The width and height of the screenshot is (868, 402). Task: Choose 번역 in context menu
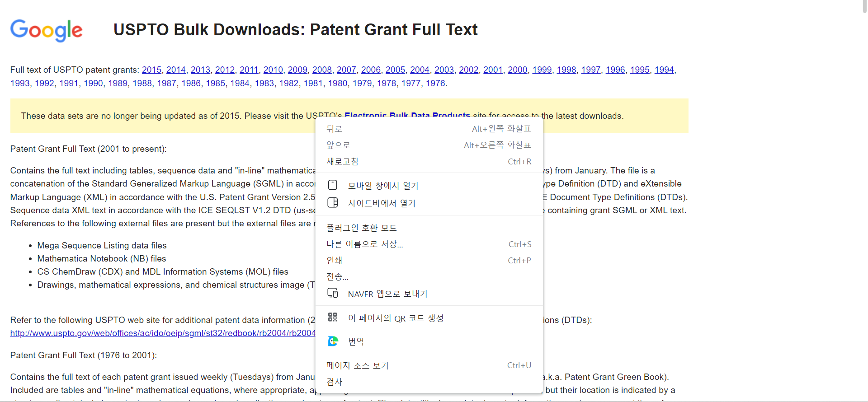[429, 341]
